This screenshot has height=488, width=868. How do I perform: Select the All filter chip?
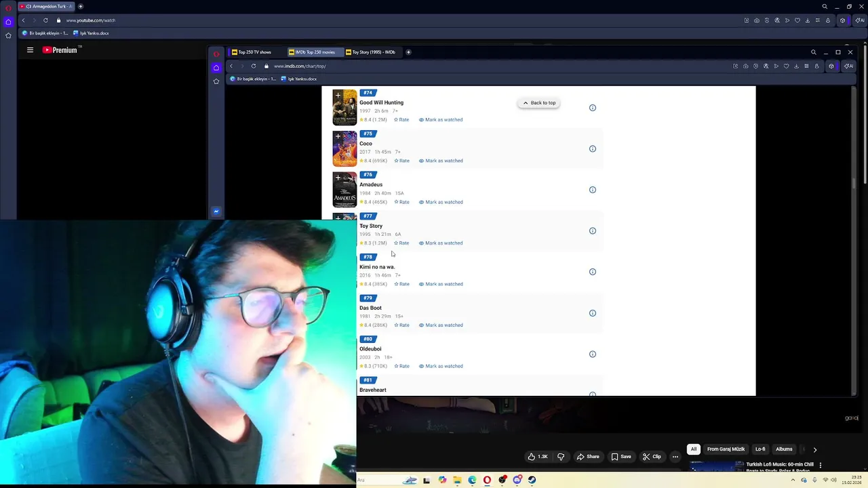693,449
